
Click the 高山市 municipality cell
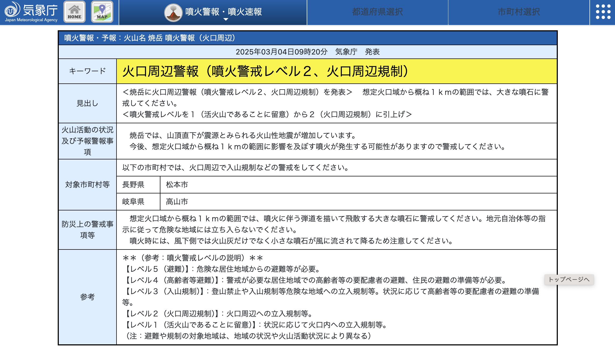(x=177, y=202)
